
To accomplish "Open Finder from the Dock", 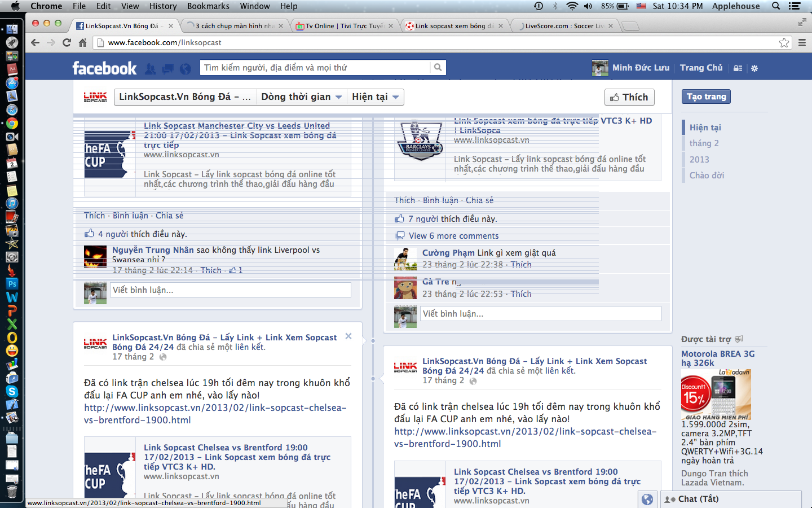I will [12, 29].
